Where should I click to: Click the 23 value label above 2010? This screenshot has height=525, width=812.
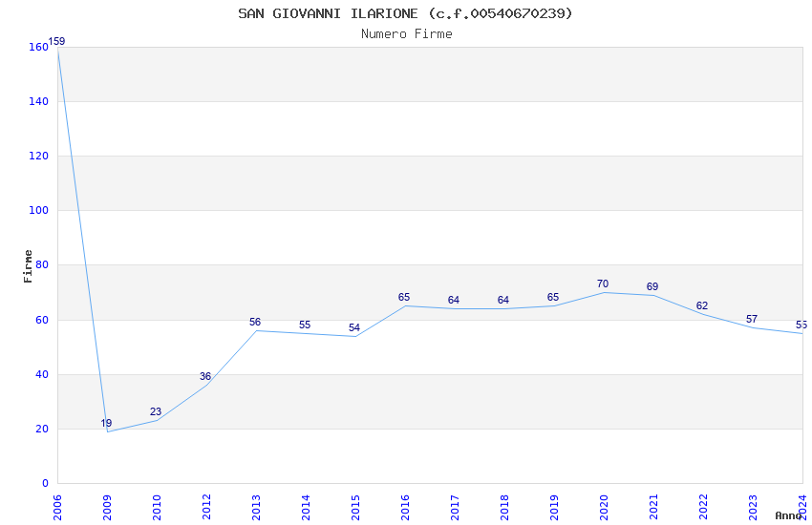click(156, 411)
